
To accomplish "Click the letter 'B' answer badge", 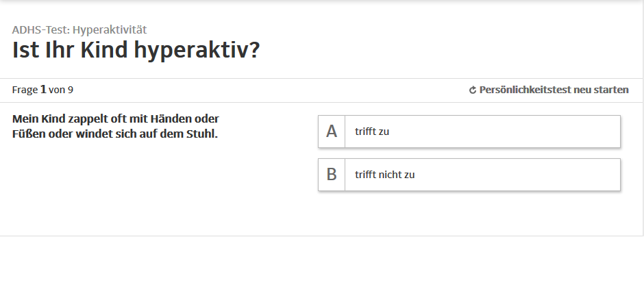I will click(332, 175).
